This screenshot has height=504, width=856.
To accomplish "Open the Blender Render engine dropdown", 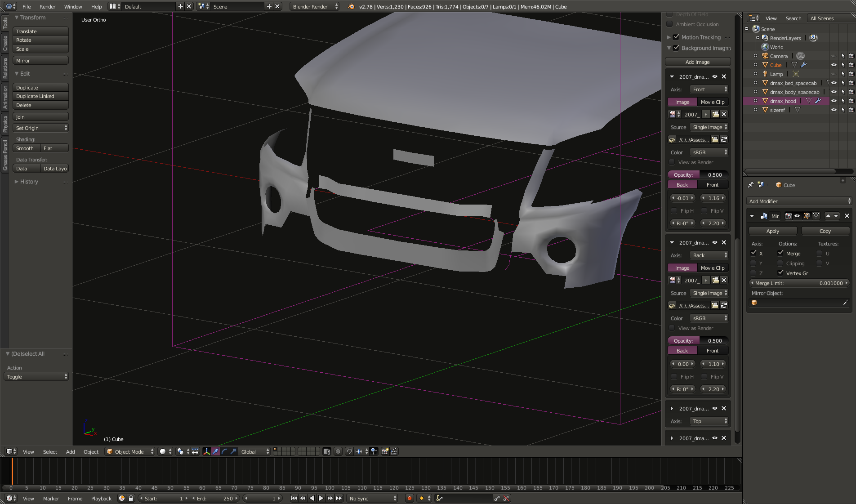I will point(315,6).
